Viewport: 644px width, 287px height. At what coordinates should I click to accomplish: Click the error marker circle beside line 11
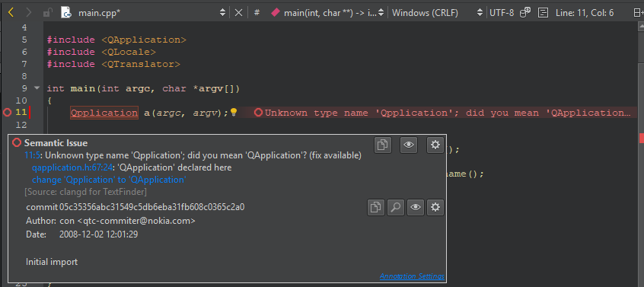click(x=7, y=113)
